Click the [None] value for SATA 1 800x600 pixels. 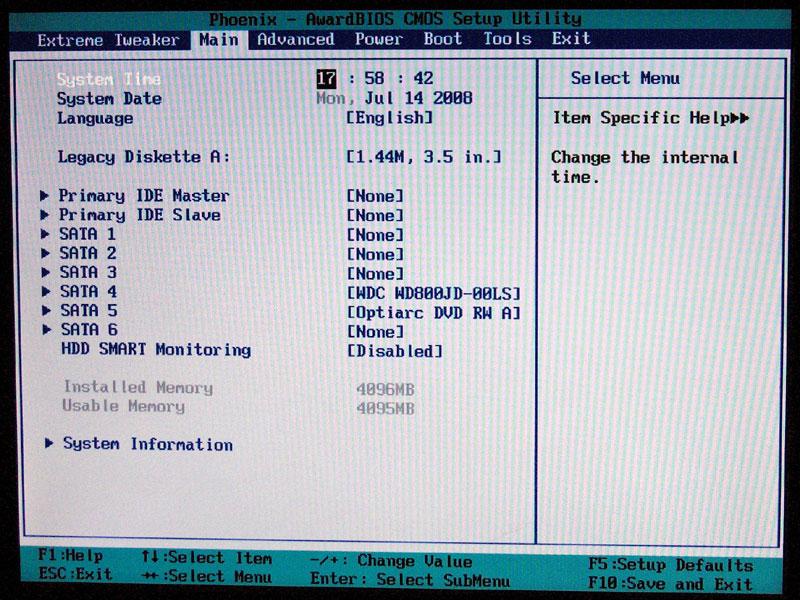click(375, 235)
